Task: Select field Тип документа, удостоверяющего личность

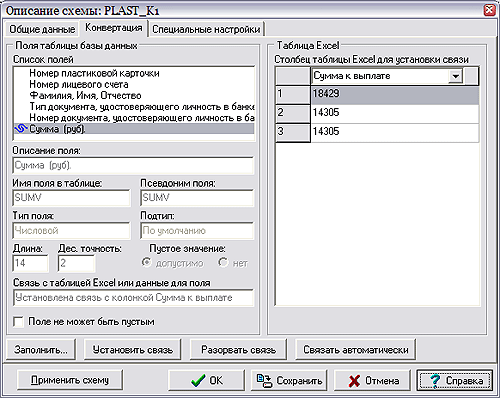Action: pos(134,107)
